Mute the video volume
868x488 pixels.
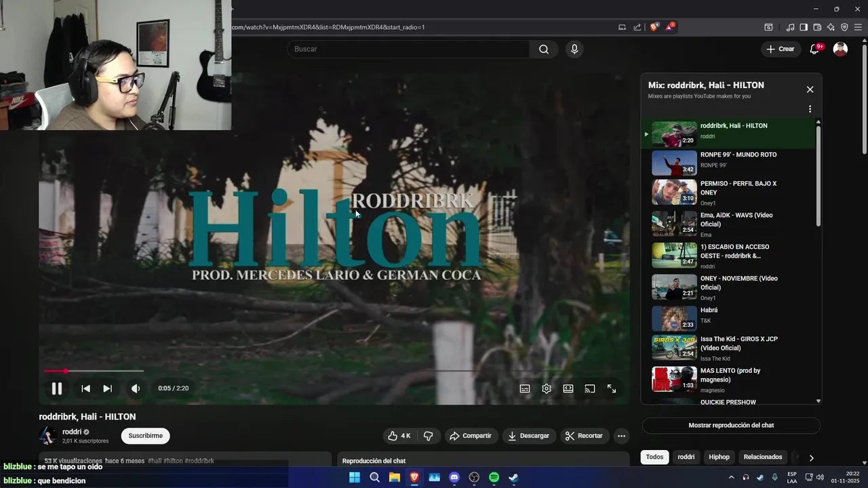pos(136,388)
